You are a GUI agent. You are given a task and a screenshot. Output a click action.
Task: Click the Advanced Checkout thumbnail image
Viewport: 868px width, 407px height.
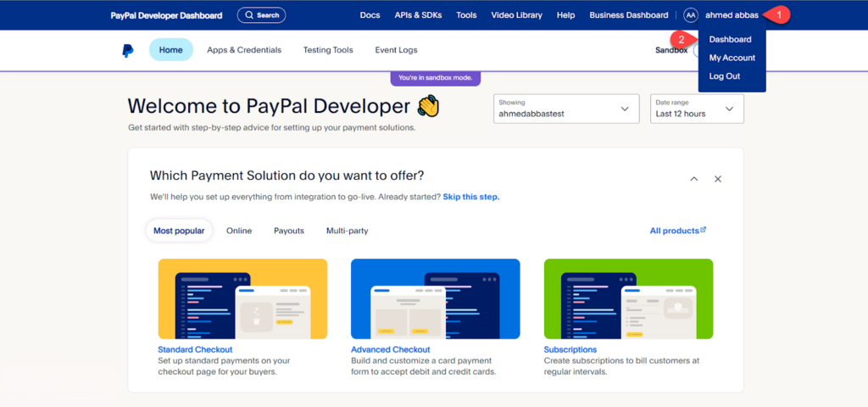coord(436,299)
